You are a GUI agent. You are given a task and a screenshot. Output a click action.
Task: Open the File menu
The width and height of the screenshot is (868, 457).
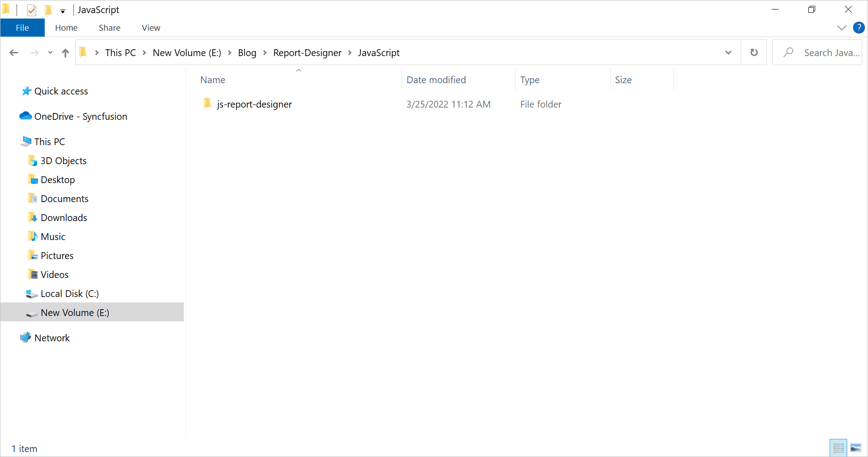[22, 28]
